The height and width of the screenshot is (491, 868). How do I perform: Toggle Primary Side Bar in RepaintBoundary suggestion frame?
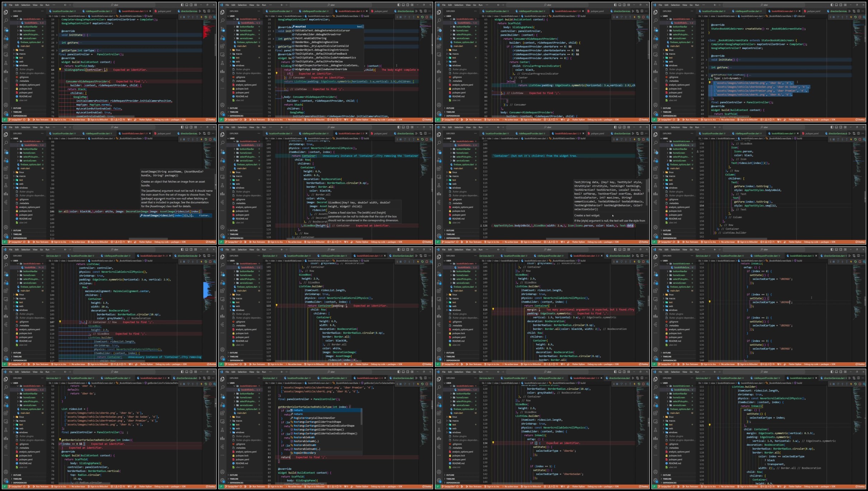coord(399,372)
